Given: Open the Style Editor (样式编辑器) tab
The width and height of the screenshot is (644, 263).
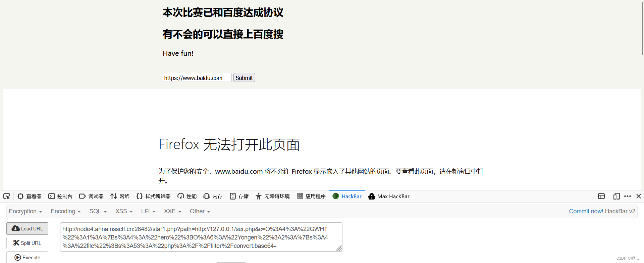Looking at the screenshot, I should pos(154,196).
